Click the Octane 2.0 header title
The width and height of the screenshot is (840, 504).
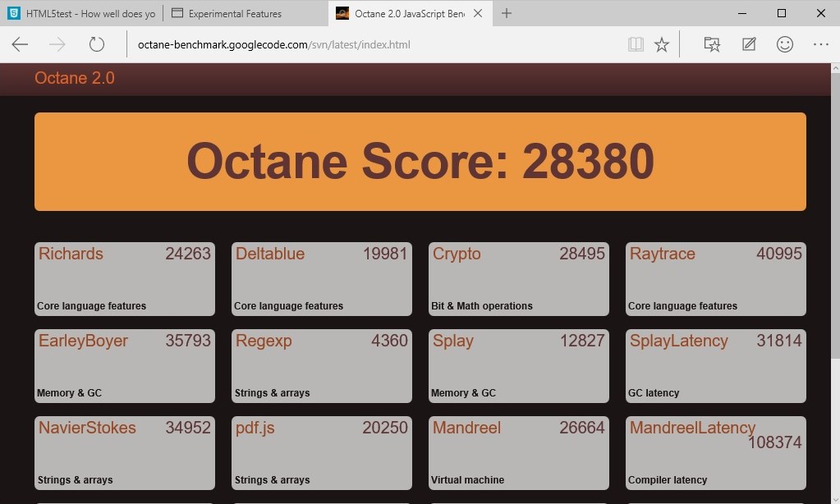(x=75, y=78)
